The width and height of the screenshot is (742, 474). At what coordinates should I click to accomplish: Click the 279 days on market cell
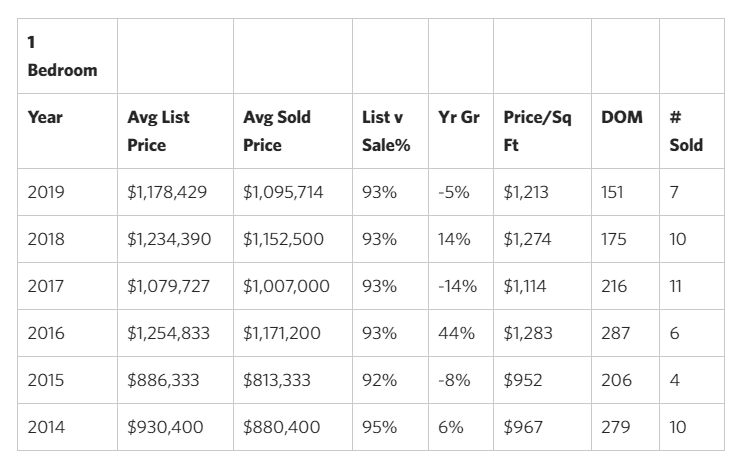(616, 427)
